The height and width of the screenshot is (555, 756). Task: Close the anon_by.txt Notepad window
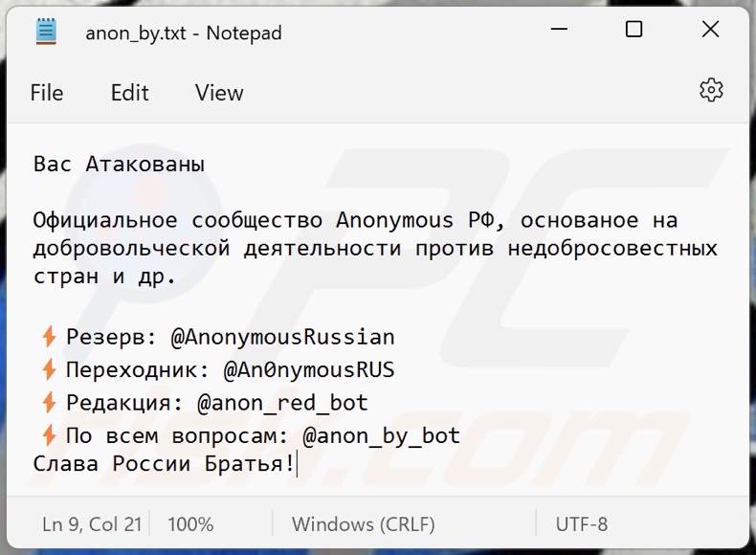pyautogui.click(x=710, y=31)
